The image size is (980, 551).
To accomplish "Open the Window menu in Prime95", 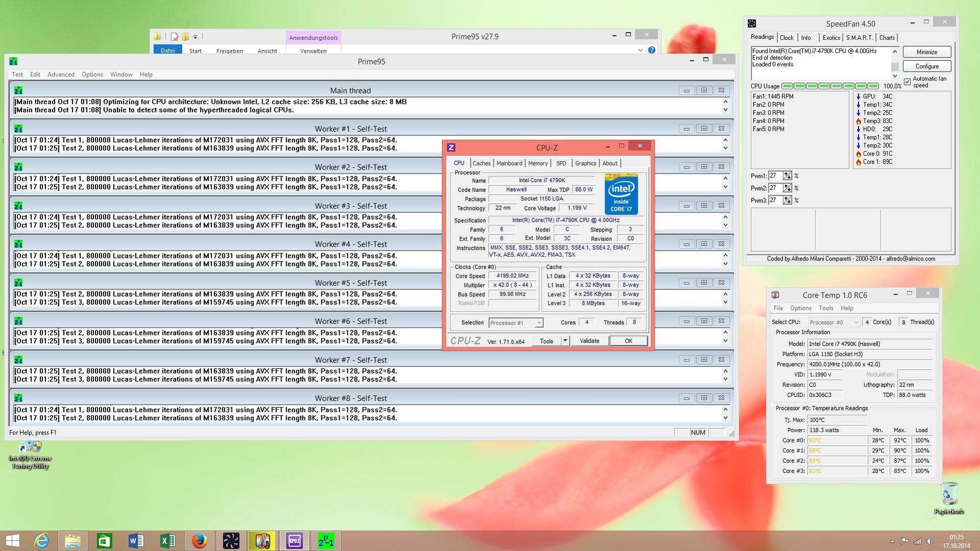I will [121, 75].
